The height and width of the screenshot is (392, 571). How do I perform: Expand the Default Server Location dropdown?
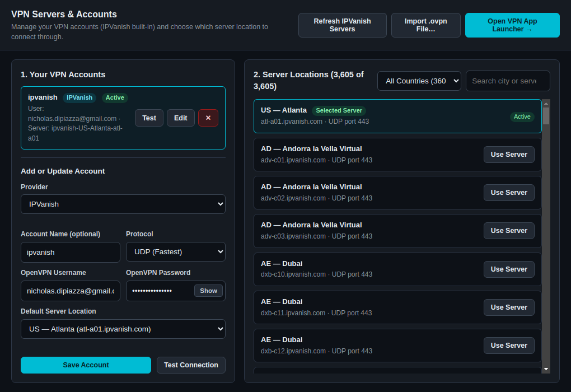click(123, 329)
